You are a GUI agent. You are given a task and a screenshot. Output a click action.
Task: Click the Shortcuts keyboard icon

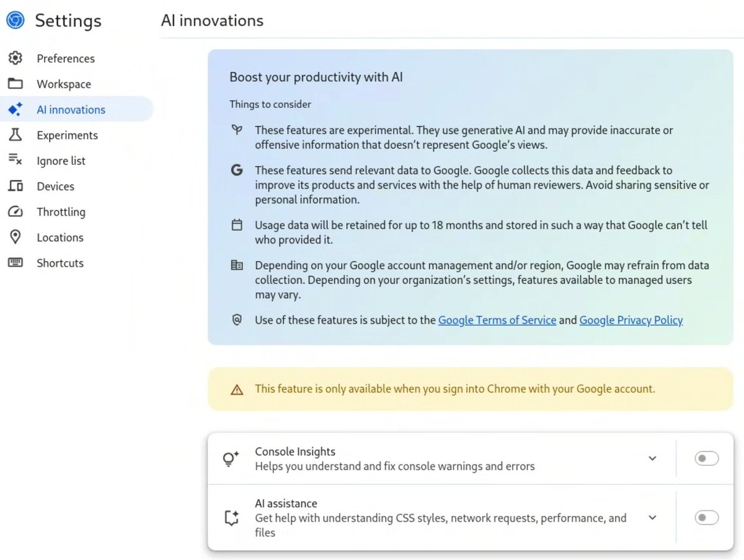pyautogui.click(x=15, y=262)
